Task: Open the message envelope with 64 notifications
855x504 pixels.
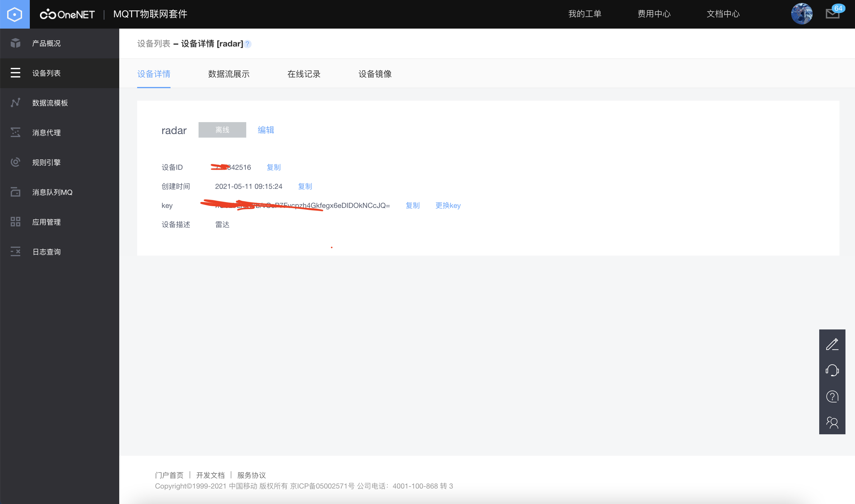Action: (833, 14)
